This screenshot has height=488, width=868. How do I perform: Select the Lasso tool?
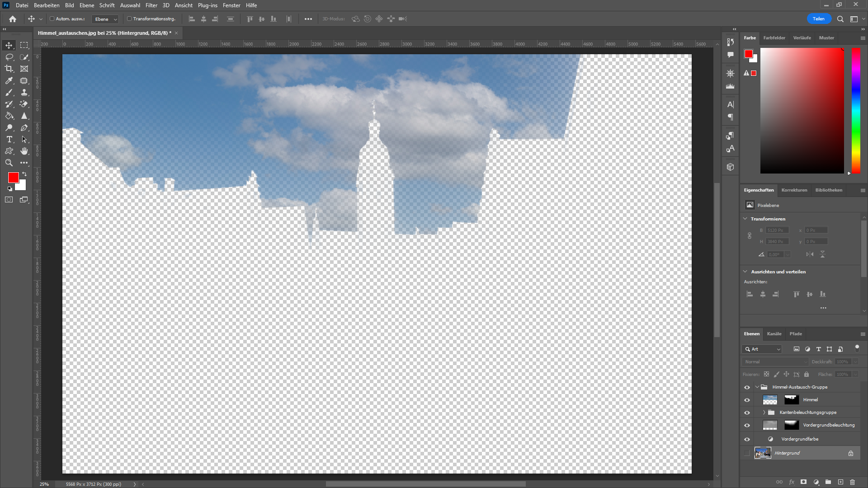coord(9,57)
